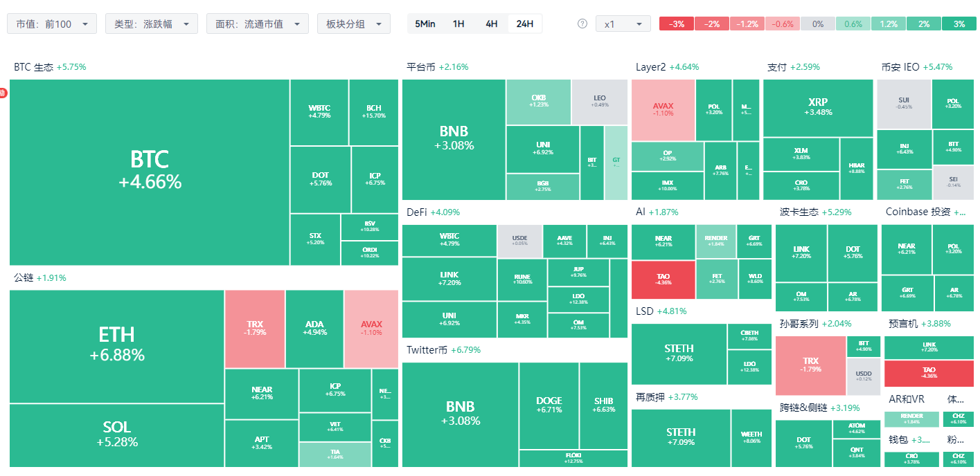Open the AAVE +4.32% tile
The height and width of the screenshot is (476, 980).
coord(564,241)
